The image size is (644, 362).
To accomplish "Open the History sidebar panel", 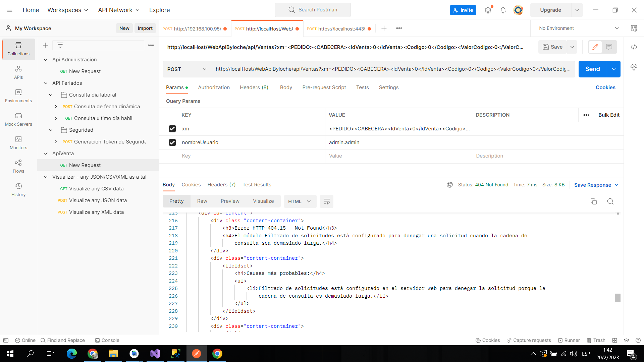I will point(18,190).
